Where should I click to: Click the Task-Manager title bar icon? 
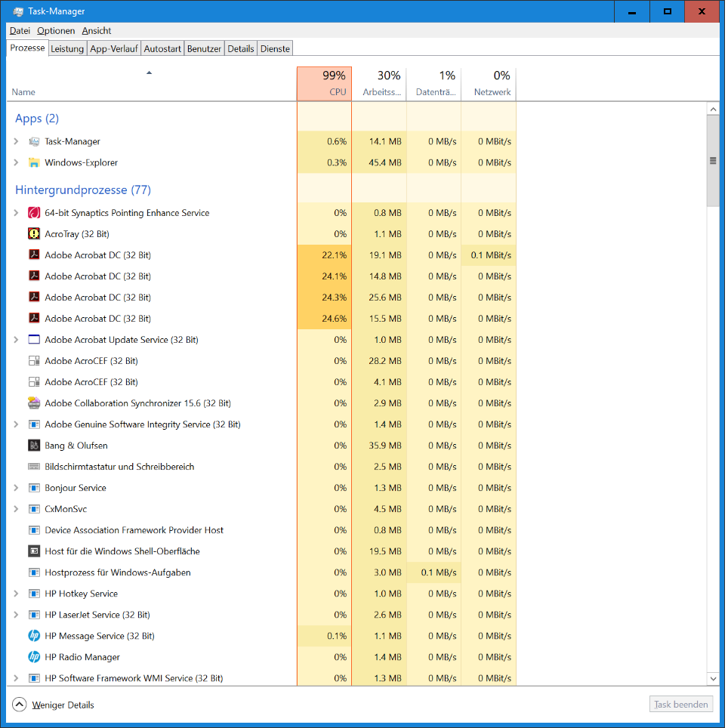(x=18, y=11)
